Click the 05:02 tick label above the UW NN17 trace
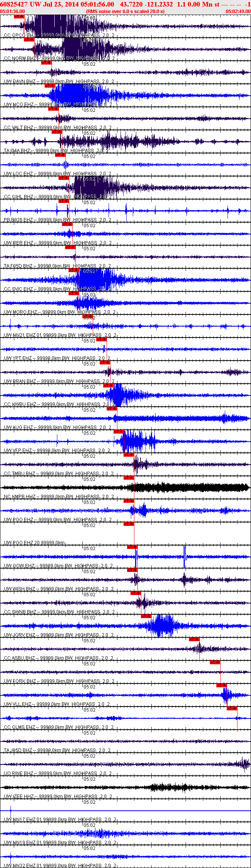This screenshot has width=251, height=868. pos(90,802)
